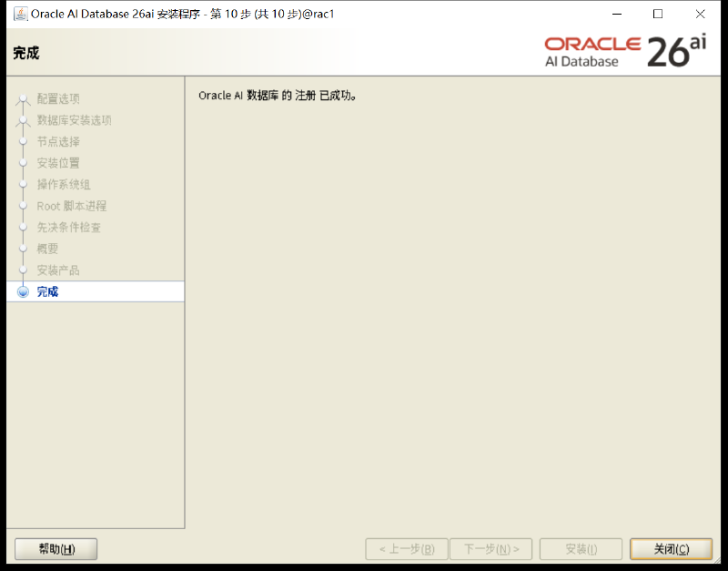Select the 节点选择 step
Screen dimensions: 728x571
click(x=58, y=142)
